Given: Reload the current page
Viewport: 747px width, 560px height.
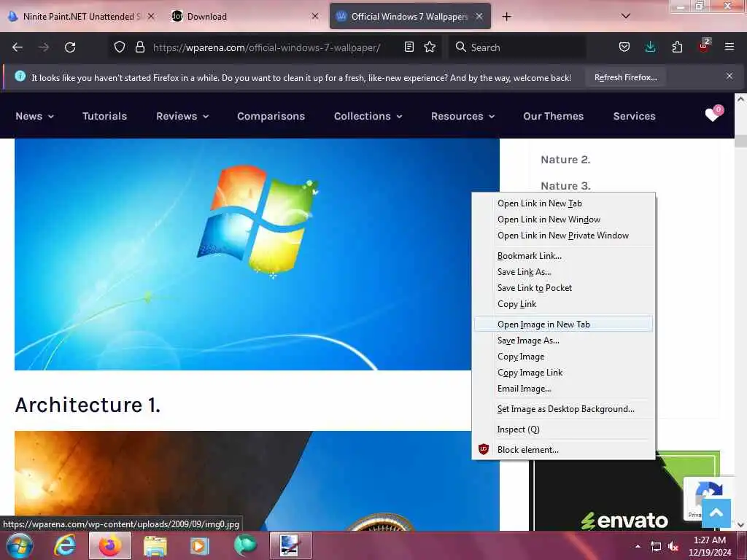Looking at the screenshot, I should 70,47.
